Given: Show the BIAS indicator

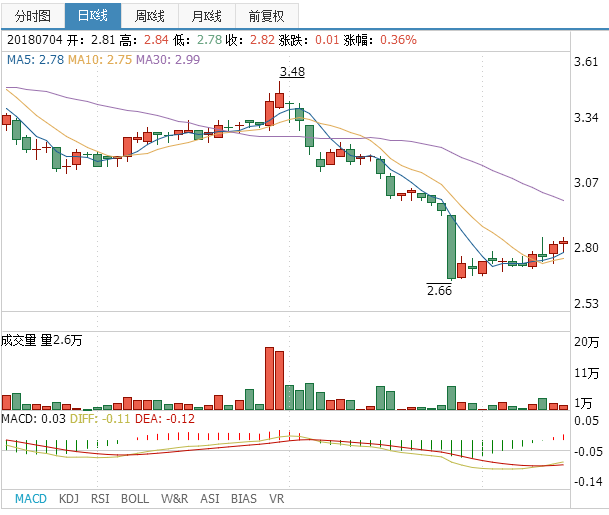Looking at the screenshot, I should tap(244, 499).
